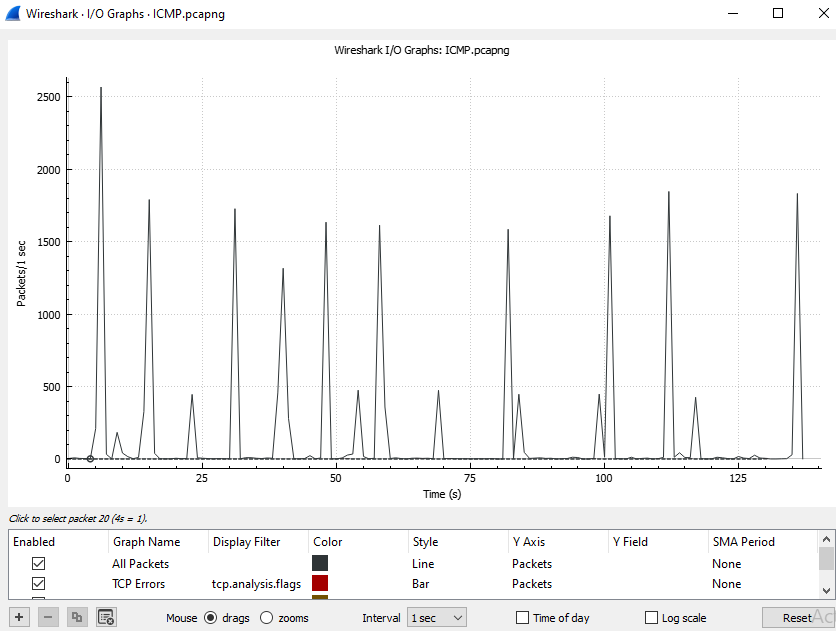Click the Wireshark shark fin title icon
The width and height of the screenshot is (836, 631).
[13, 13]
